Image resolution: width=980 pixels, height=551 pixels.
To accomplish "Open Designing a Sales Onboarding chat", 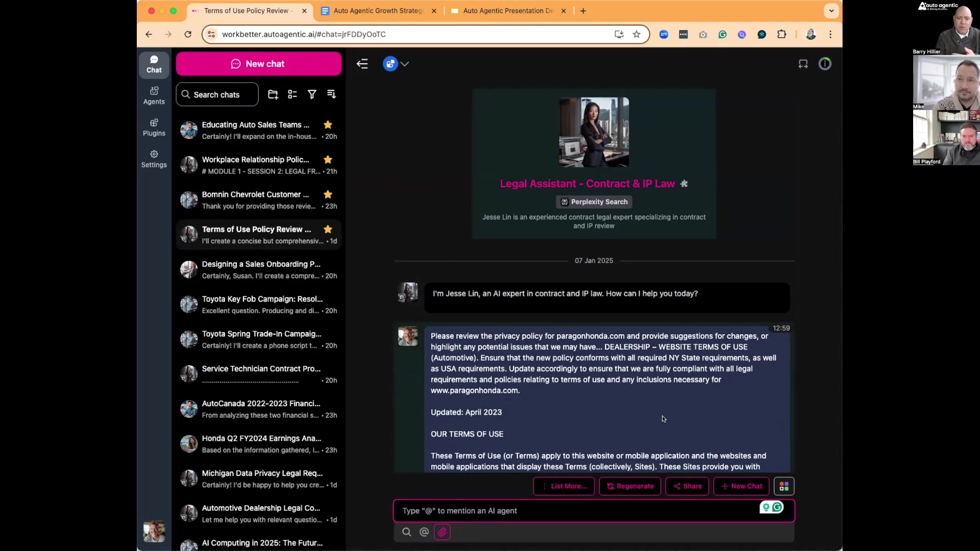I will [x=259, y=269].
